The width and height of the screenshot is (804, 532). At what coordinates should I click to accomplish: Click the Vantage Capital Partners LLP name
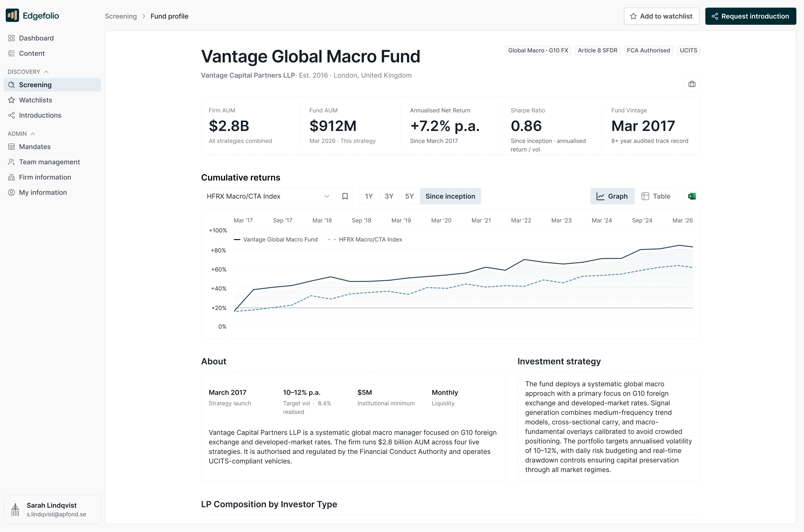248,75
